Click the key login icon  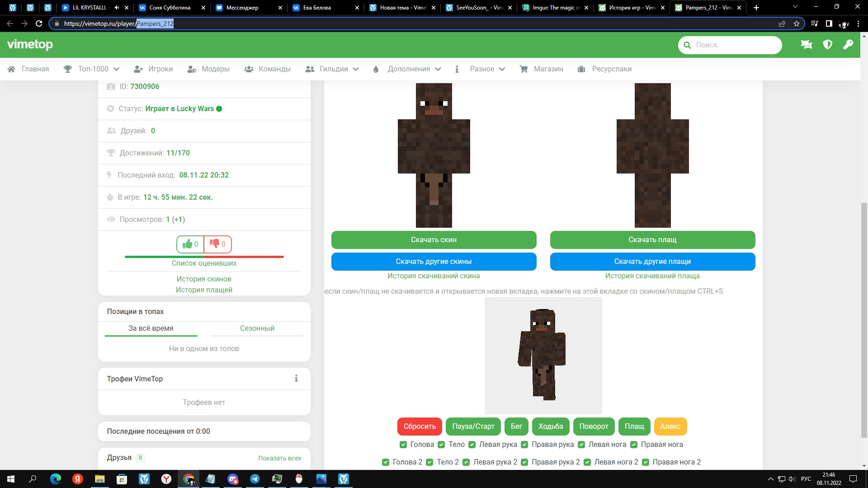pos(848,44)
